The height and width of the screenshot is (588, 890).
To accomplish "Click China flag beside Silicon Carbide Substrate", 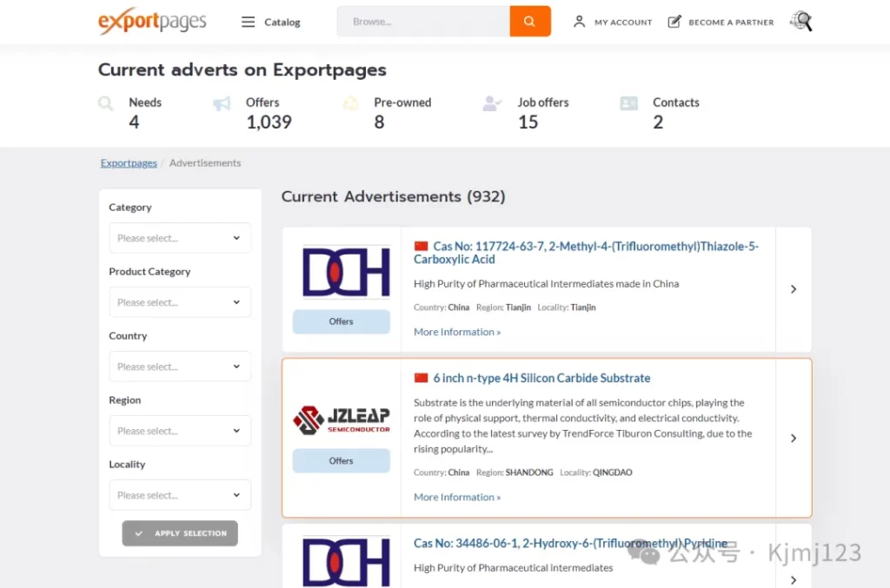I will pos(421,378).
